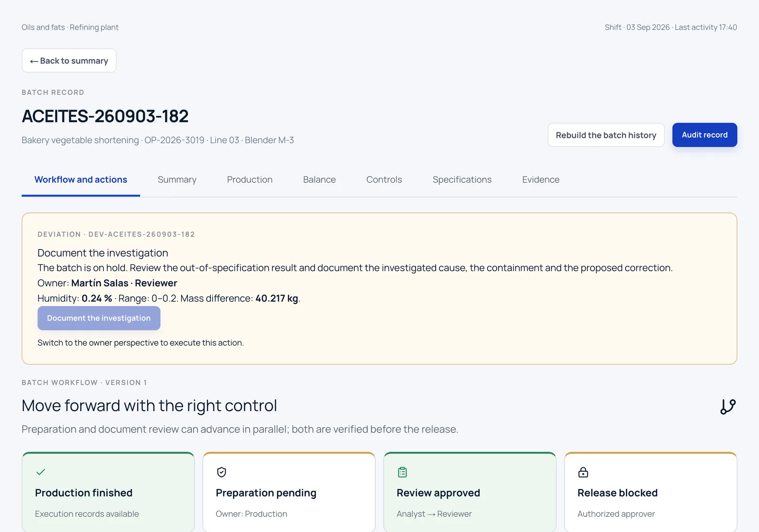Click the 'Oils and fats · Refining plant' breadcrumb
The image size is (759, 532).
[x=70, y=28]
